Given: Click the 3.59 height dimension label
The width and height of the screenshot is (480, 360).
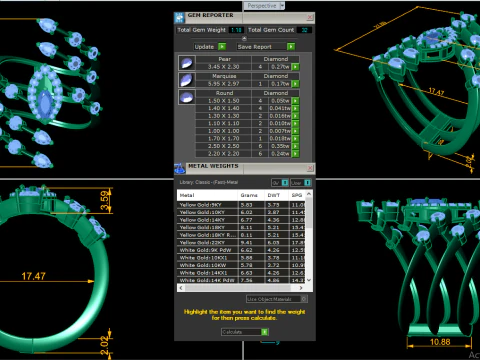Looking at the screenshot, I should pos(105,200).
